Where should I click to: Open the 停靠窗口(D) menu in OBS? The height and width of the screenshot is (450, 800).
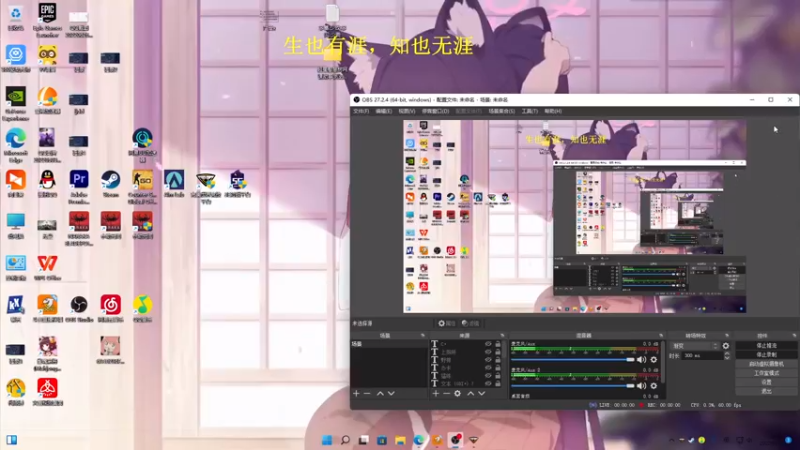(x=435, y=111)
